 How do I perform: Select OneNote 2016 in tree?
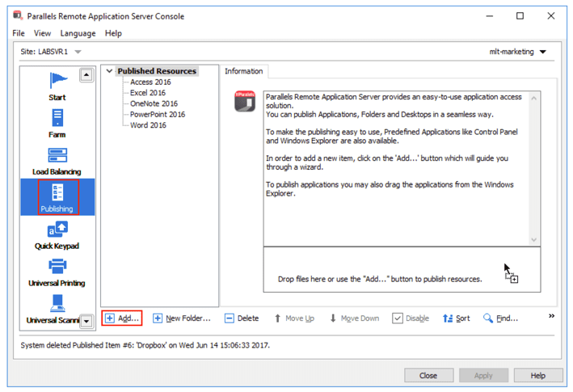pyautogui.click(x=154, y=103)
